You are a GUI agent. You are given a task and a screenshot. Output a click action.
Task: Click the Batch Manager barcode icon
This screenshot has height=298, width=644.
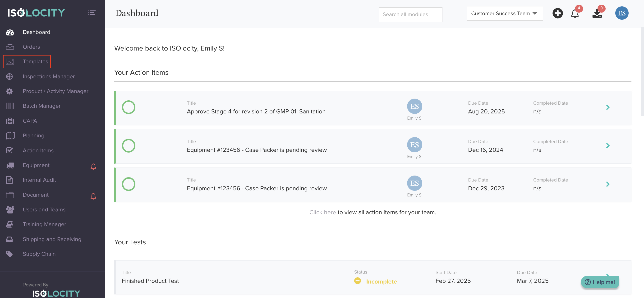tap(10, 106)
